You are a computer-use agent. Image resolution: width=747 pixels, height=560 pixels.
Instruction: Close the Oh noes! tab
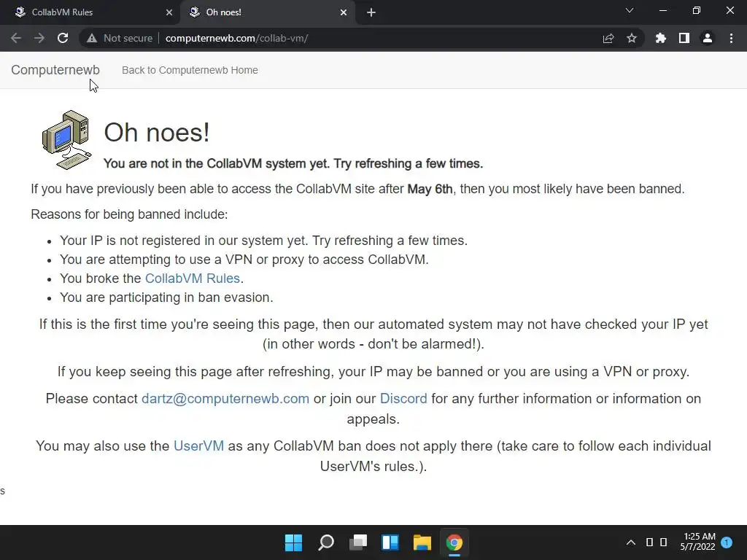click(344, 12)
